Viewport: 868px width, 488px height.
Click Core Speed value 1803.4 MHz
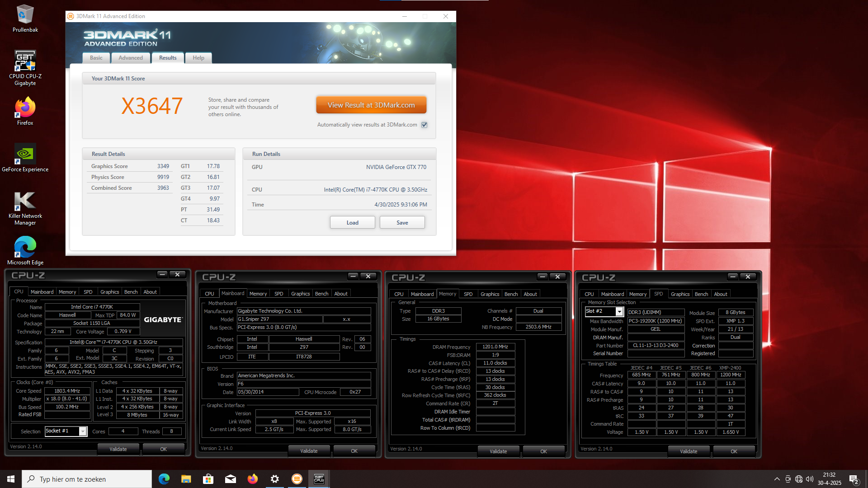pos(67,391)
